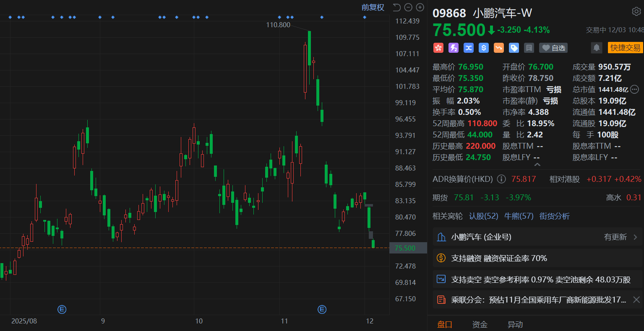Viewport: 644px width, 331px height.
Task: Open the 街货分析 link
Action: [x=554, y=216]
